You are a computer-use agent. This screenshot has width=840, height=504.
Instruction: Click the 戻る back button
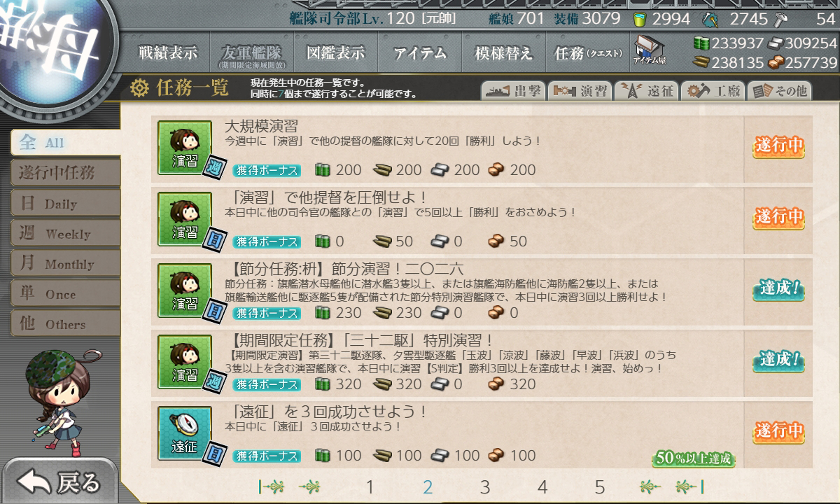coord(59,482)
